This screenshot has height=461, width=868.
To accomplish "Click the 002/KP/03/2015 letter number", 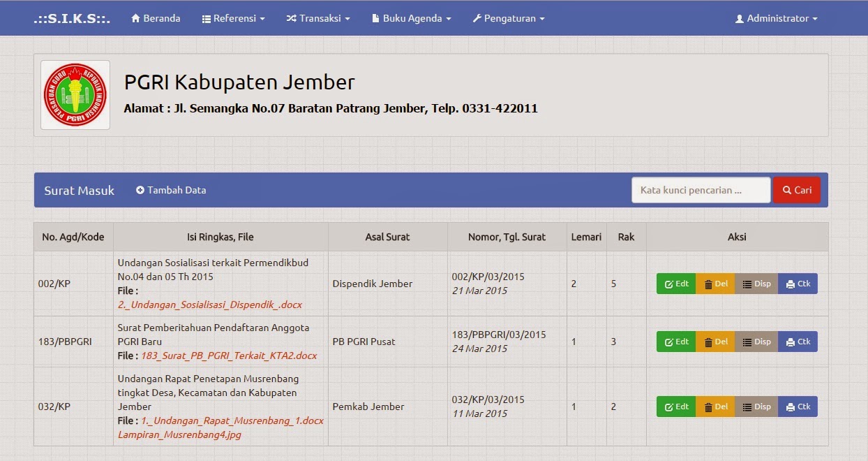I will [x=488, y=277].
